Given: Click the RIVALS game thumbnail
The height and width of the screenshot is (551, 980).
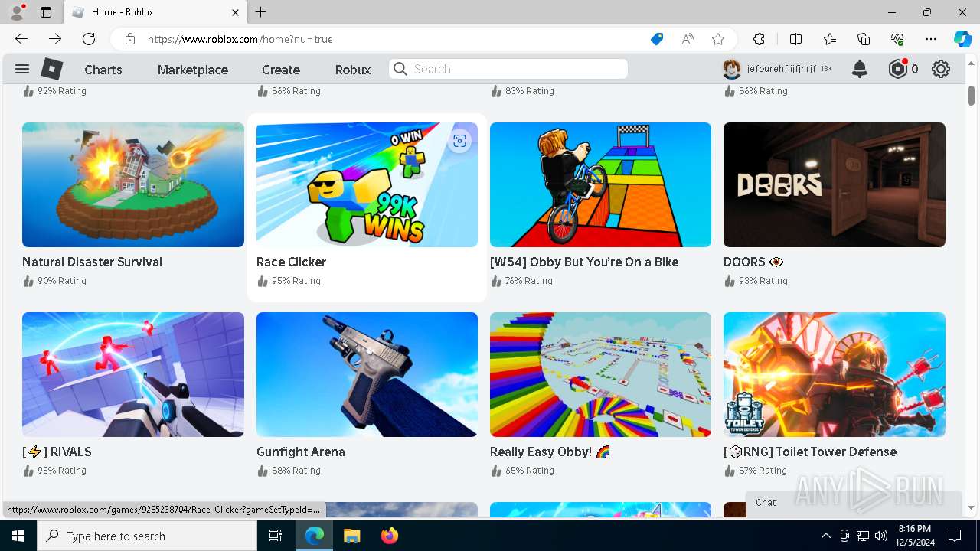Looking at the screenshot, I should (x=133, y=374).
